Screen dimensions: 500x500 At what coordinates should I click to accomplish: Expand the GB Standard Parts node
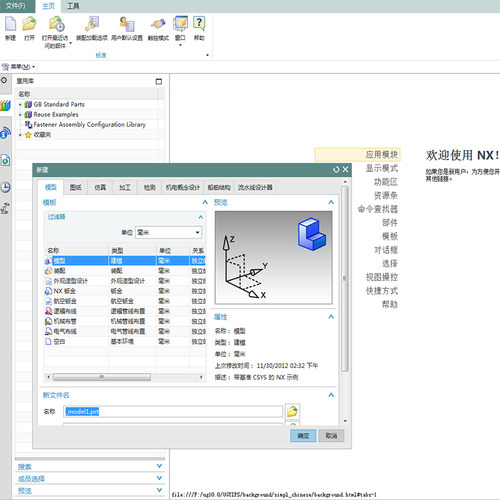[20, 105]
